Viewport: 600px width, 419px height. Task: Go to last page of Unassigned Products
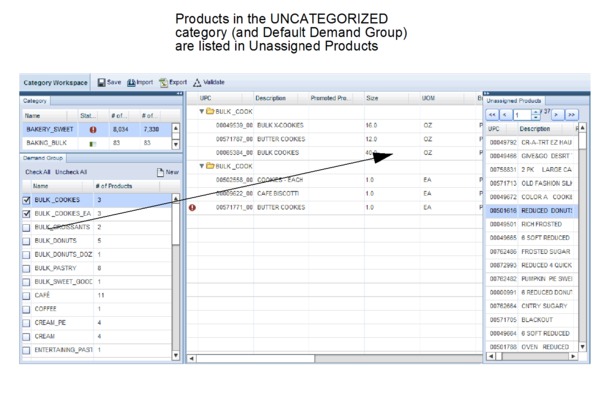click(573, 115)
